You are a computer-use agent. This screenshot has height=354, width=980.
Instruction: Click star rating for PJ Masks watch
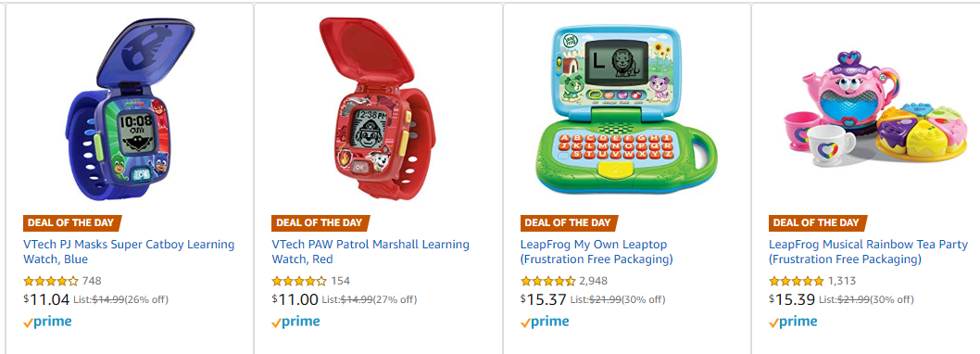point(51,281)
